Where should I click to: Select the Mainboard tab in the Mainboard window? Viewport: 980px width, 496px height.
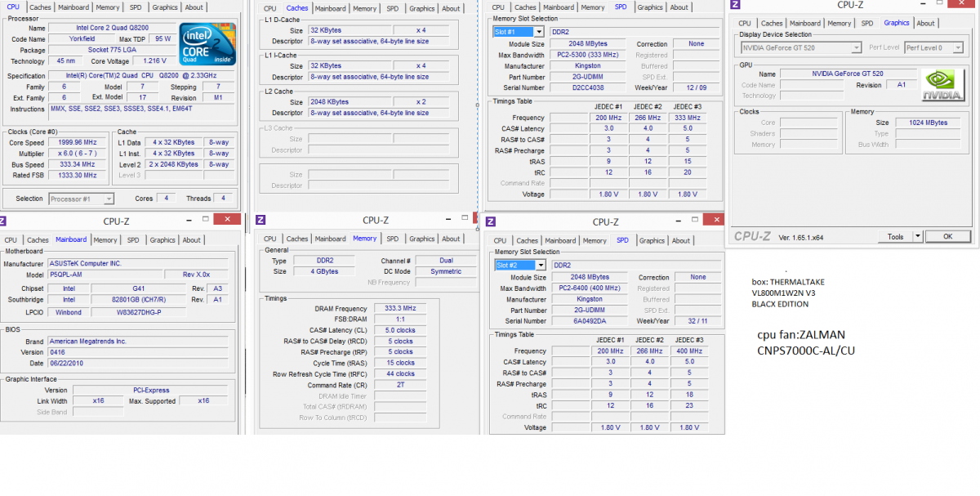pyautogui.click(x=71, y=240)
